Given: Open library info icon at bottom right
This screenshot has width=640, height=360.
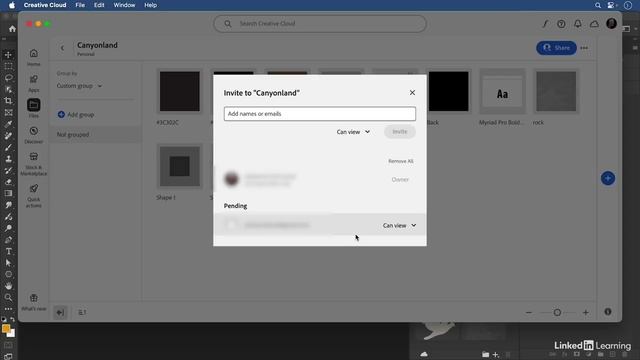Looking at the screenshot, I should pos(608,312).
